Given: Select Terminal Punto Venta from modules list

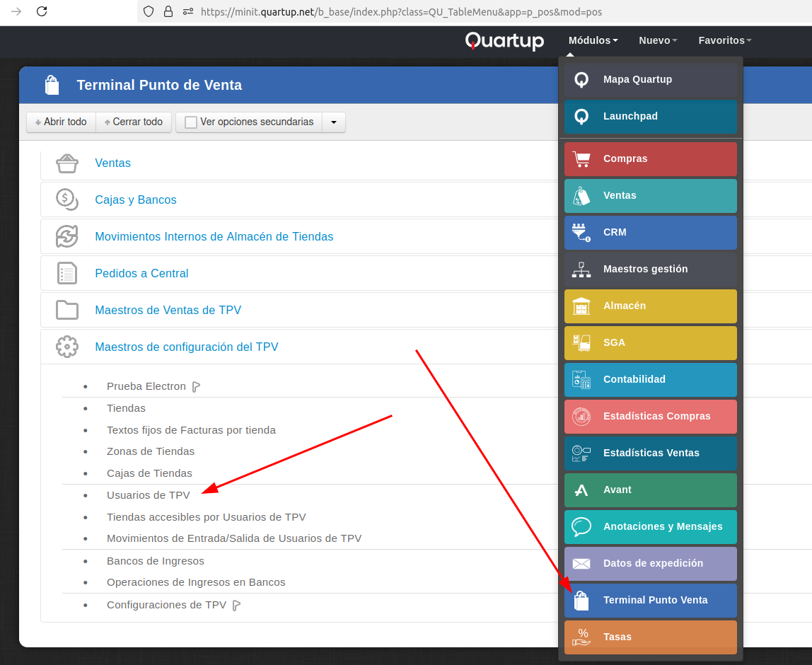Looking at the screenshot, I should click(654, 601).
